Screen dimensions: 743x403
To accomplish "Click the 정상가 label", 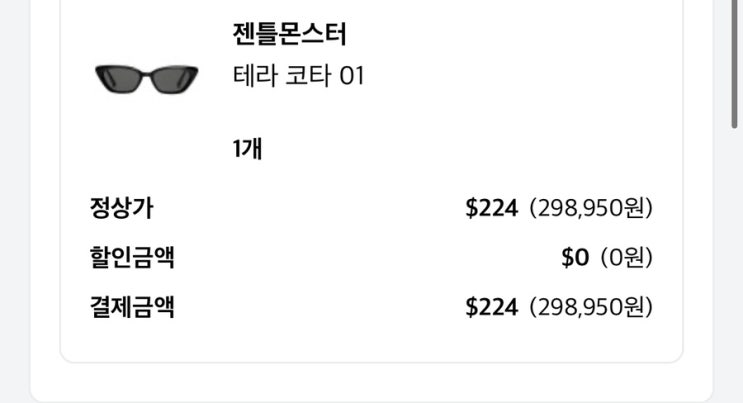I will coord(121,208).
